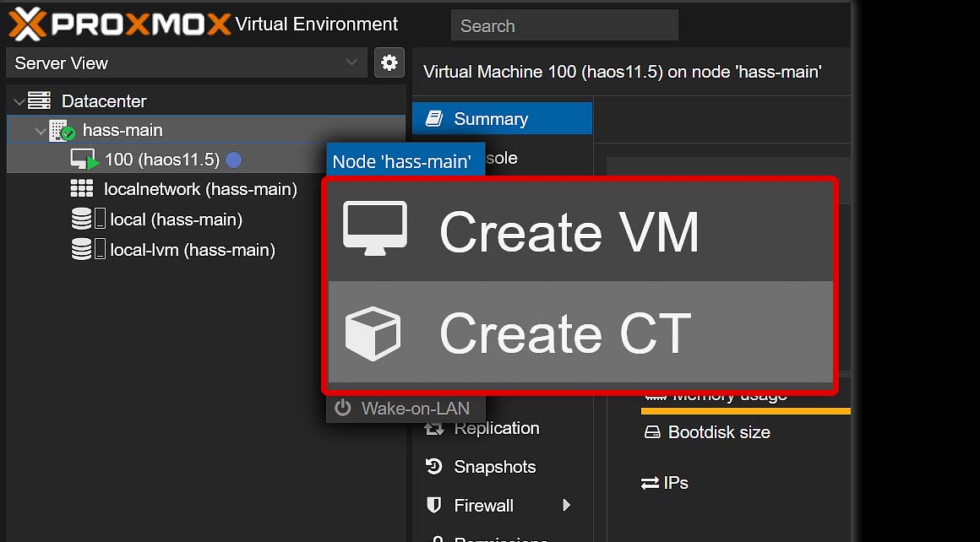Click the Bootdisk size label

pyautogui.click(x=719, y=432)
